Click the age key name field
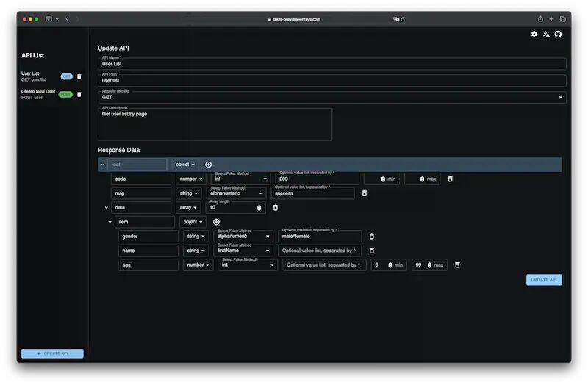 pos(148,265)
